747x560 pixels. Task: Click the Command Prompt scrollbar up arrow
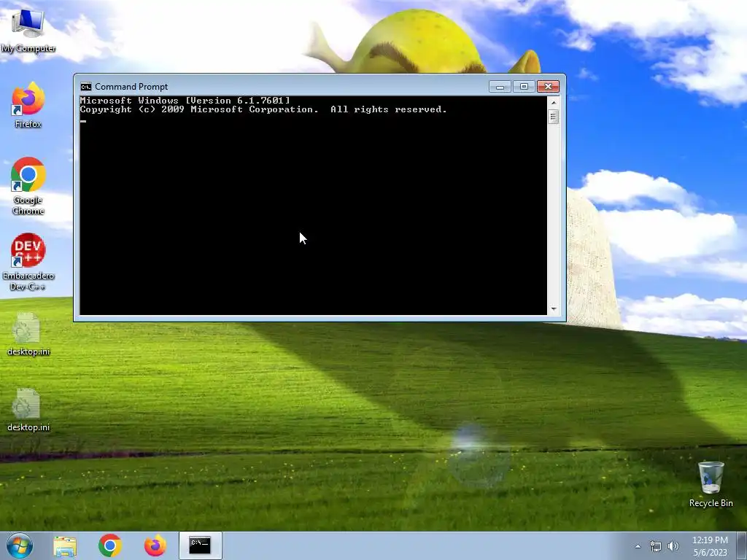click(553, 102)
